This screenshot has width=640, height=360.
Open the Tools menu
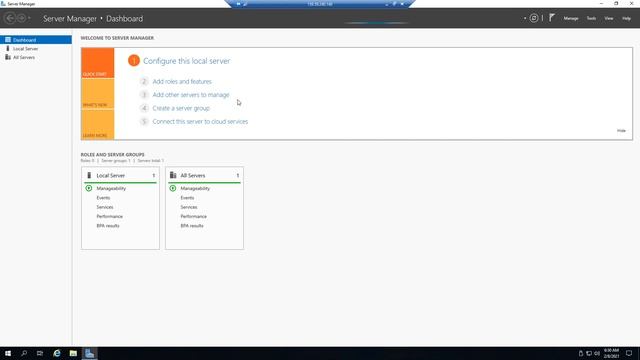tap(591, 18)
